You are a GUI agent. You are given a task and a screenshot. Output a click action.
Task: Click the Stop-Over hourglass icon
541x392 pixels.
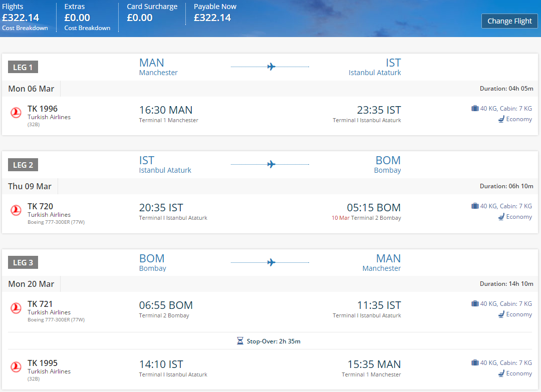pyautogui.click(x=240, y=341)
